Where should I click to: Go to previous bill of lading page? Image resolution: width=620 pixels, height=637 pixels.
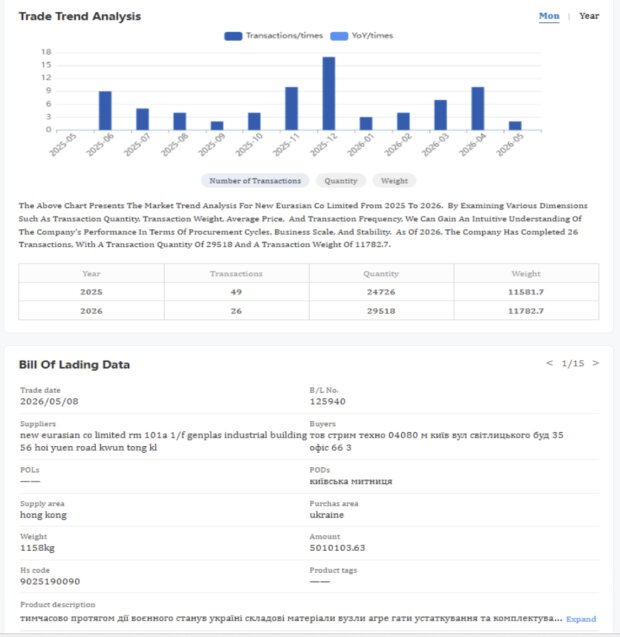tap(549, 363)
